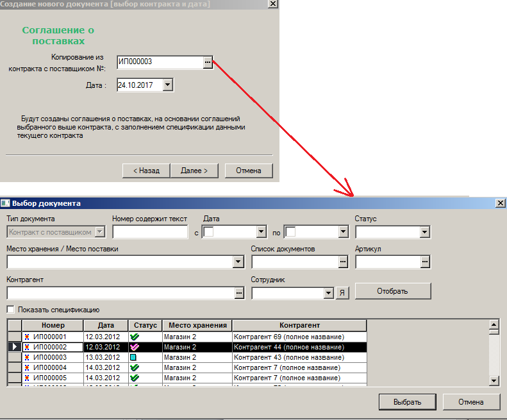
Task: Click document icon beside ИП000005
Action: tap(27, 378)
